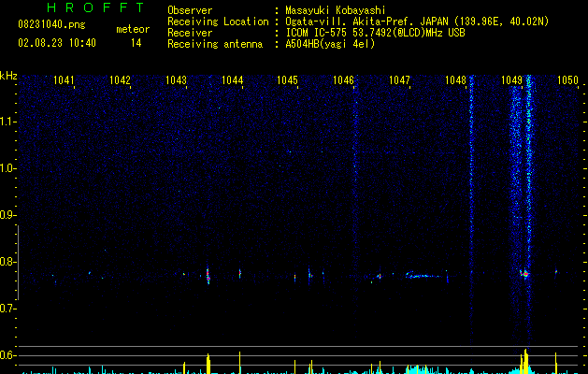Screen dimensions: 588x374
Task: Click the 0.6 kHz frequency label
Action: point(7,355)
